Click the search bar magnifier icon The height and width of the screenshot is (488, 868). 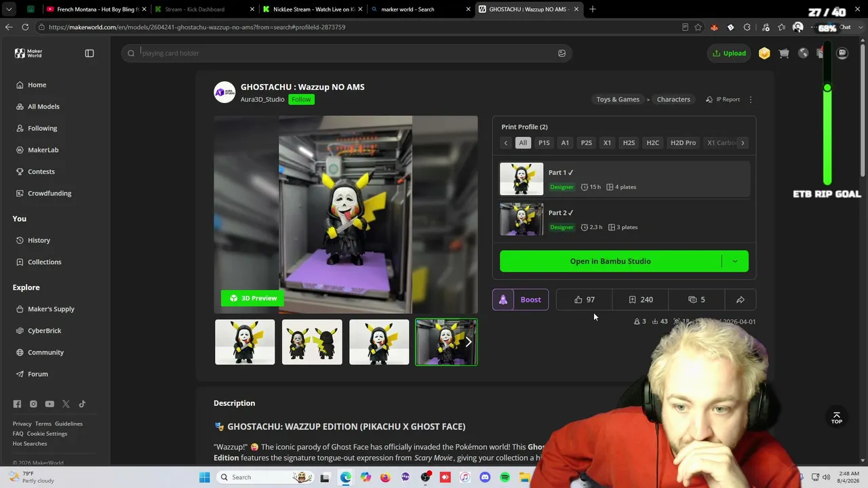point(132,53)
